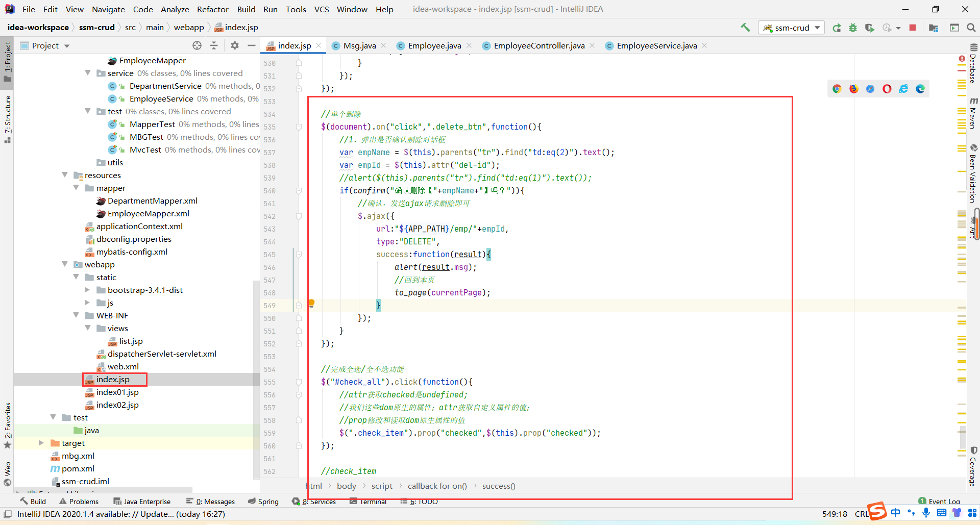
Task: Toggle the Structure tool window
Action: click(x=8, y=119)
